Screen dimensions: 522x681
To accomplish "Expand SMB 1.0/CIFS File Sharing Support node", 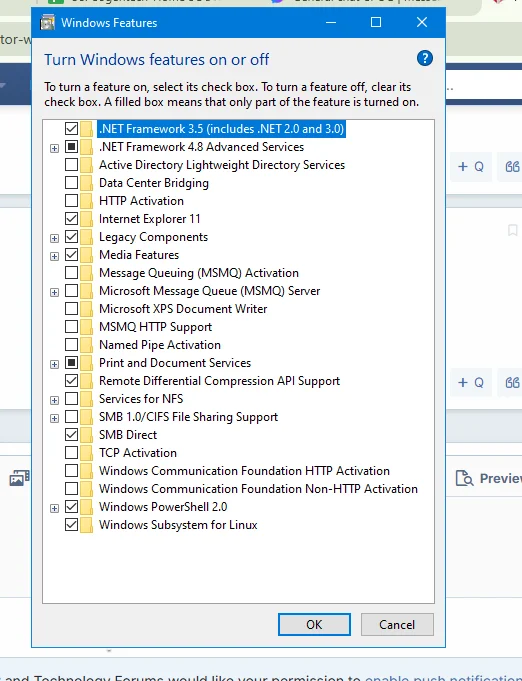I will (x=54, y=419).
